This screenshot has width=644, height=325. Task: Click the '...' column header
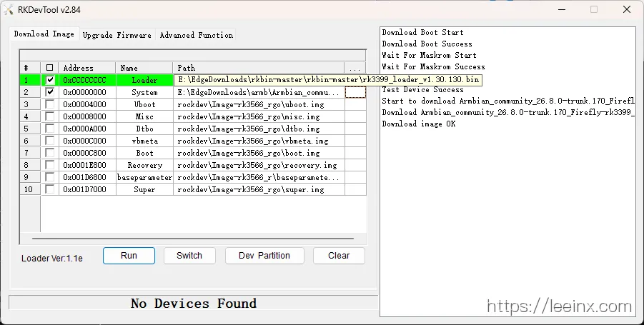pos(355,68)
